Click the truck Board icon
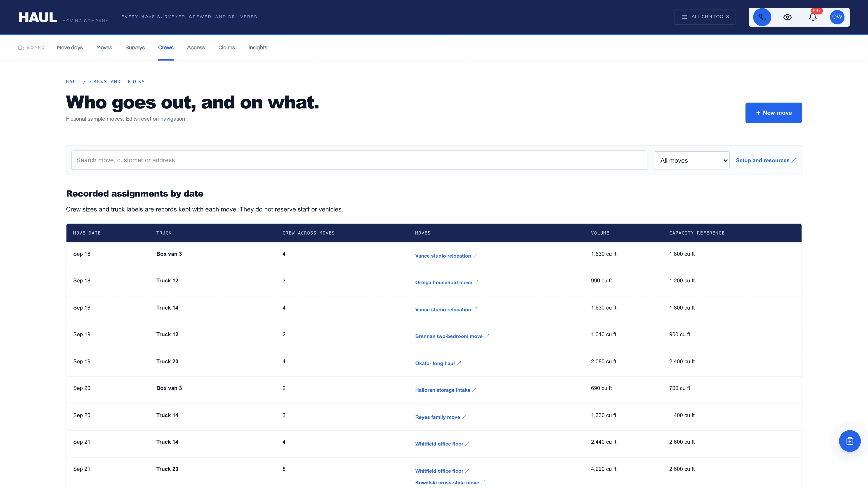The image size is (868, 488). [21, 48]
